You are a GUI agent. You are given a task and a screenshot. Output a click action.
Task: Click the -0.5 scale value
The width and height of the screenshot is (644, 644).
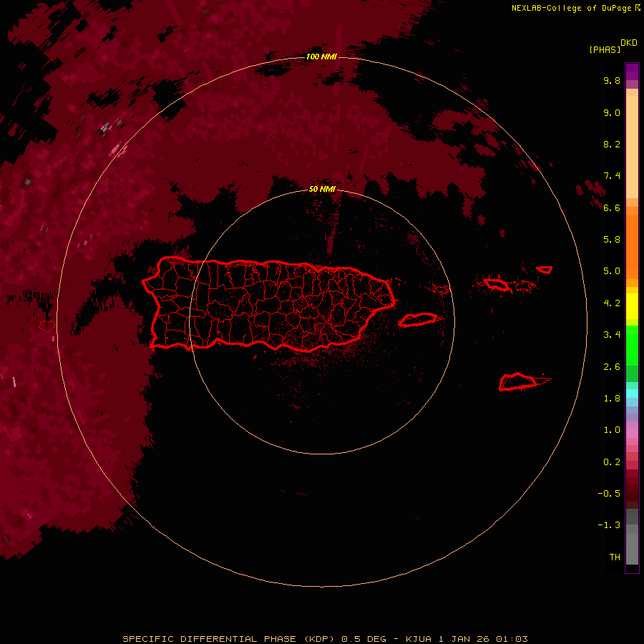click(609, 494)
